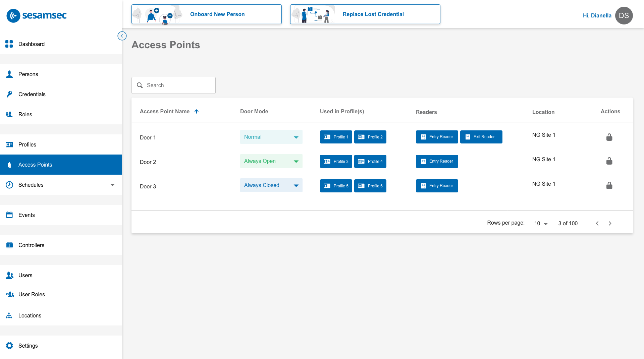Click the DS user avatar
Image resolution: width=644 pixels, height=359 pixels.
(x=624, y=16)
